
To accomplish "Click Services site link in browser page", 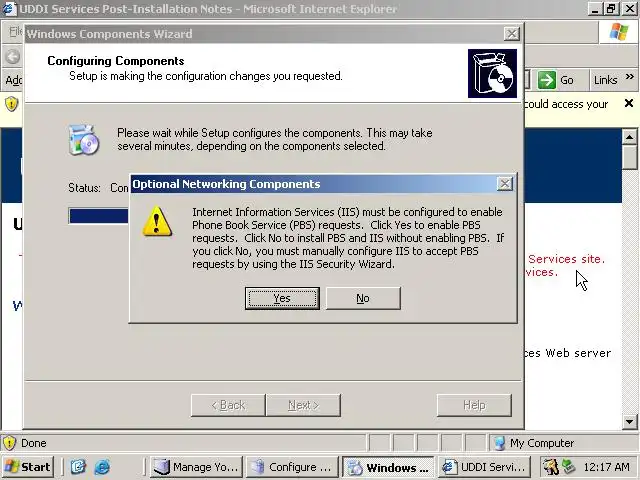I will 566,259.
